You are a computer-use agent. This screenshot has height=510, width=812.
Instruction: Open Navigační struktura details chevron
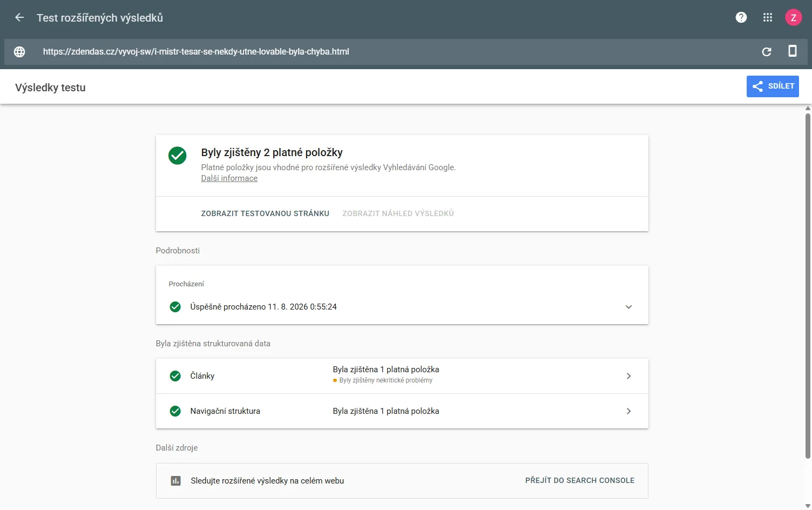click(x=628, y=411)
